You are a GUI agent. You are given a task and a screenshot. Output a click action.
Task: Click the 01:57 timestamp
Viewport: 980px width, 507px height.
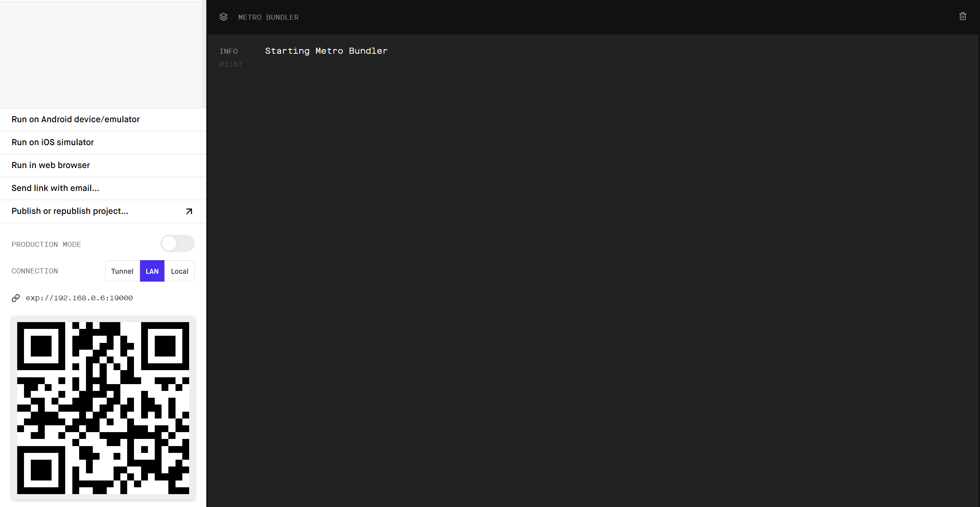click(x=231, y=64)
